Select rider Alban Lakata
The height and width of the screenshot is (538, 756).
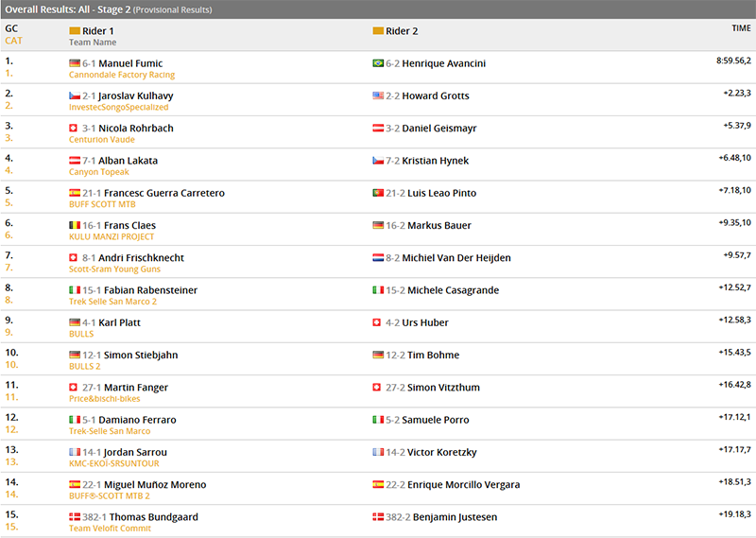128,161
